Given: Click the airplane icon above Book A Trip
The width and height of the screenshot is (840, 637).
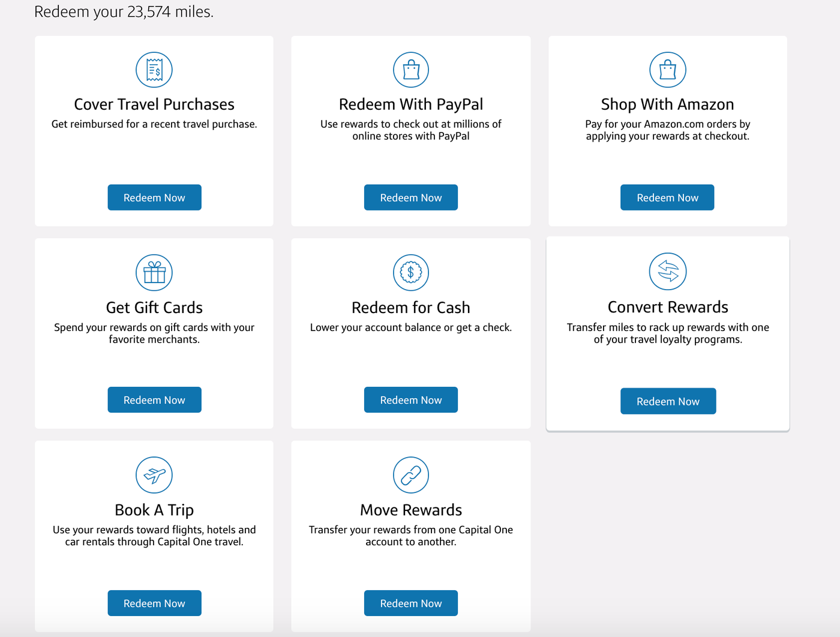Looking at the screenshot, I should pos(154,474).
